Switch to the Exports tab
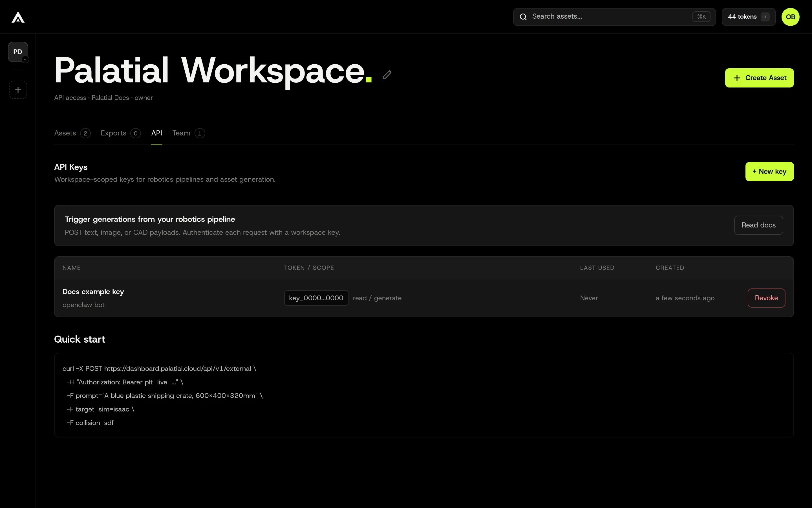812x508 pixels. [120, 133]
